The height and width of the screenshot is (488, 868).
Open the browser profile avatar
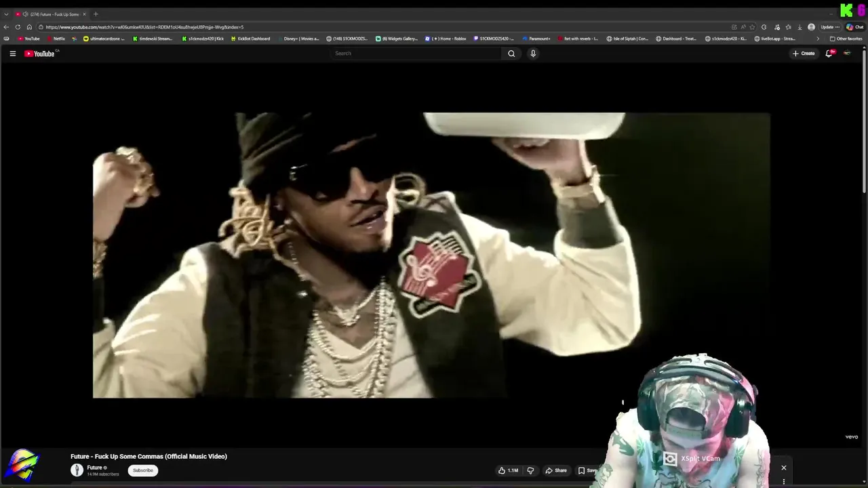click(811, 27)
